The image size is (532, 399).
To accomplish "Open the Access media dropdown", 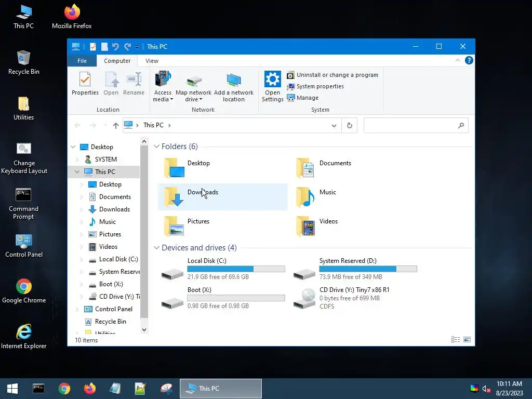I will [163, 87].
